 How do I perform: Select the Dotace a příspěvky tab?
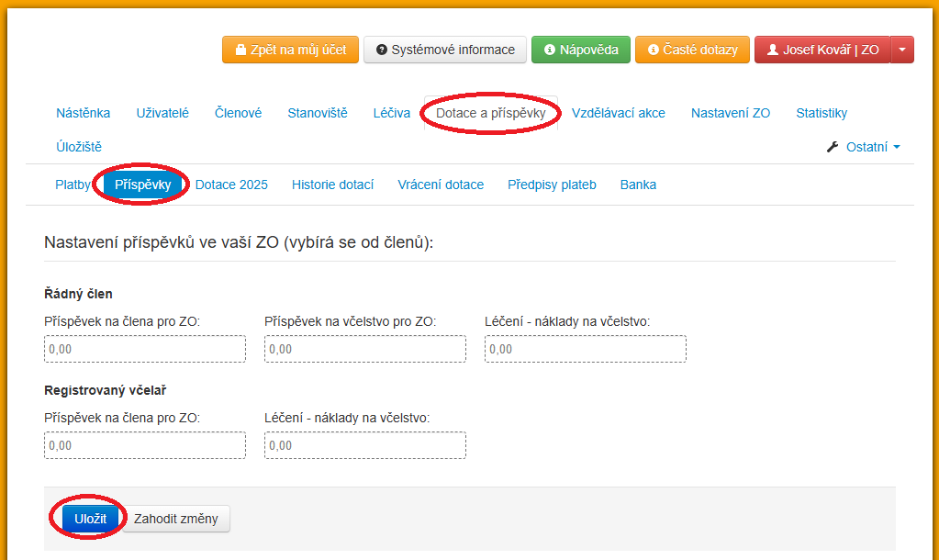490,113
